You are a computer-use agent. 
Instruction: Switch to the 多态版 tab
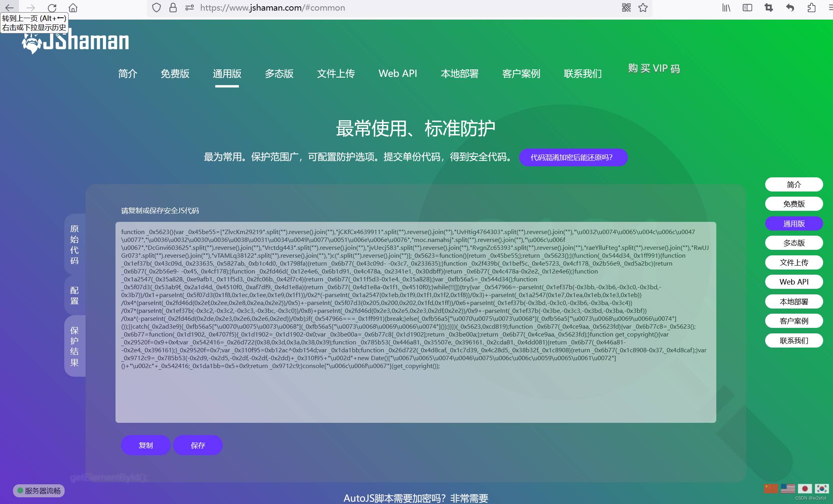pyautogui.click(x=279, y=74)
